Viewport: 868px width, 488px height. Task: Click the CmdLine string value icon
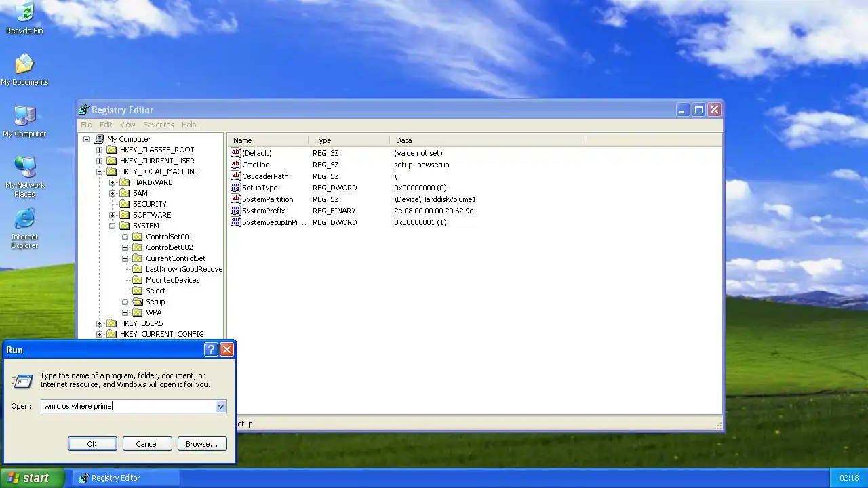(x=236, y=165)
